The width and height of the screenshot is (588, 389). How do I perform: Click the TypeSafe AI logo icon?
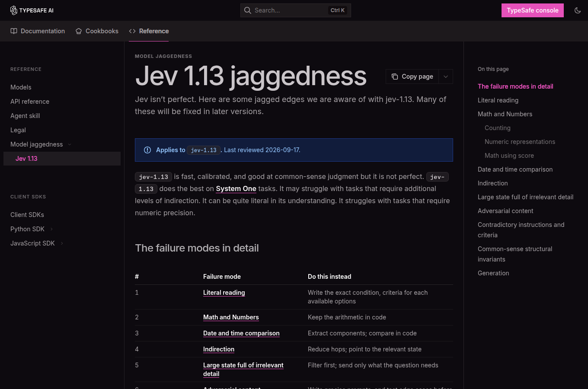[14, 10]
